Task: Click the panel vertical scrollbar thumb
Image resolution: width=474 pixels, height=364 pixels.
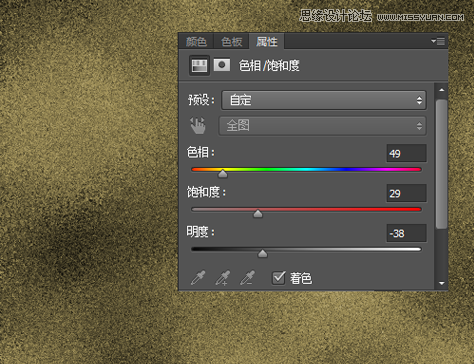Action: pos(442,164)
